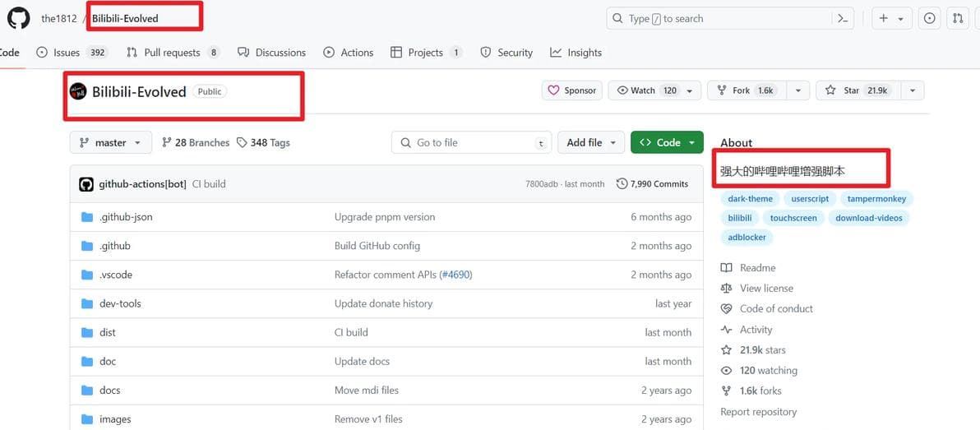Open the 348 Tags link
980x430 pixels.
coord(263,142)
